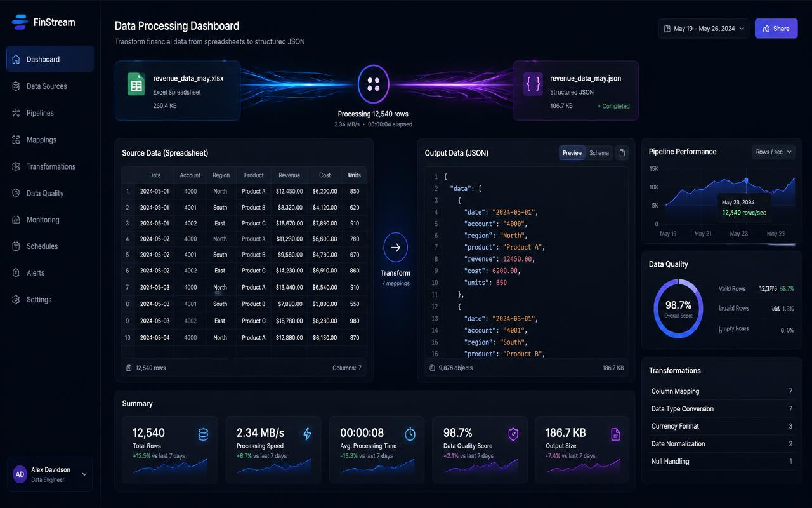Click the Monitoring chart icon in sidebar

coord(16,220)
